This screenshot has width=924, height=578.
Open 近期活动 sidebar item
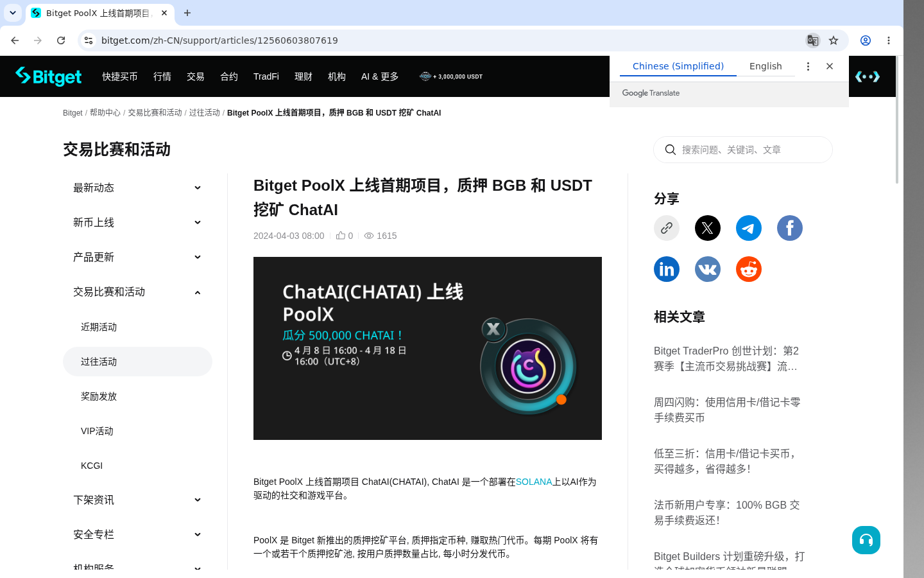[x=137, y=327]
